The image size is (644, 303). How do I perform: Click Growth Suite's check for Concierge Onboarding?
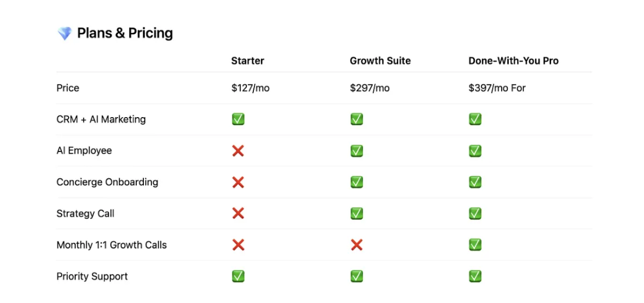[356, 182]
